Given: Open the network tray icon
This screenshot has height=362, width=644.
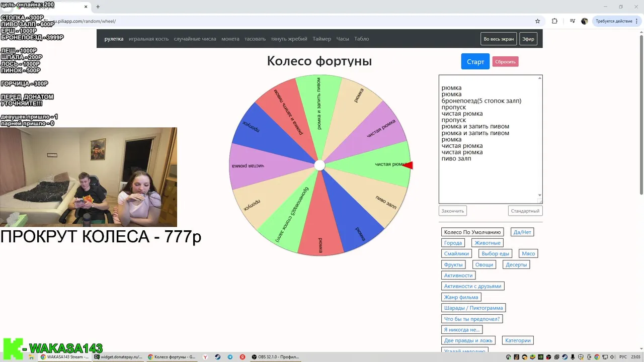Looking at the screenshot, I should pos(605,357).
